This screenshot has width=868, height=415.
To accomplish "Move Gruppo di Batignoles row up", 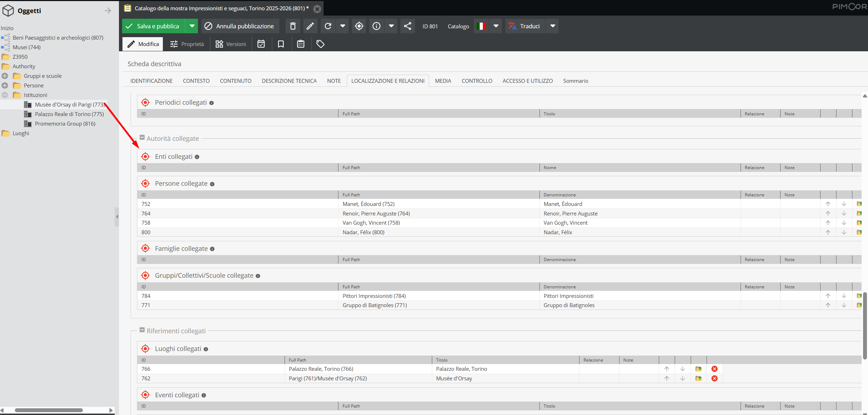I will click(x=828, y=305).
